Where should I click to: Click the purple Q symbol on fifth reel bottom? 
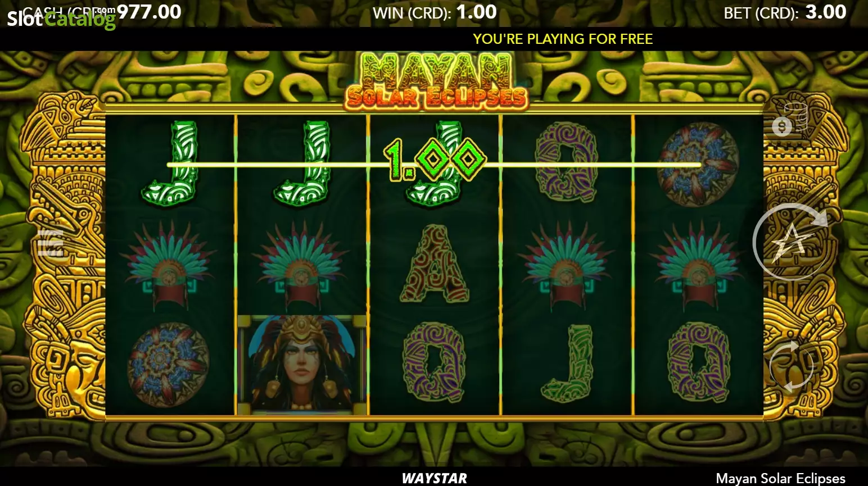[699, 363]
